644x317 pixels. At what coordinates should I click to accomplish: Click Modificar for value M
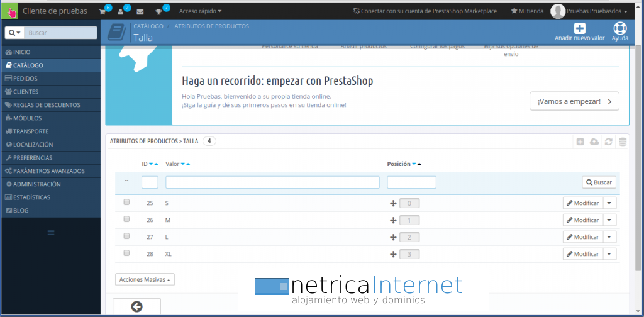point(583,220)
